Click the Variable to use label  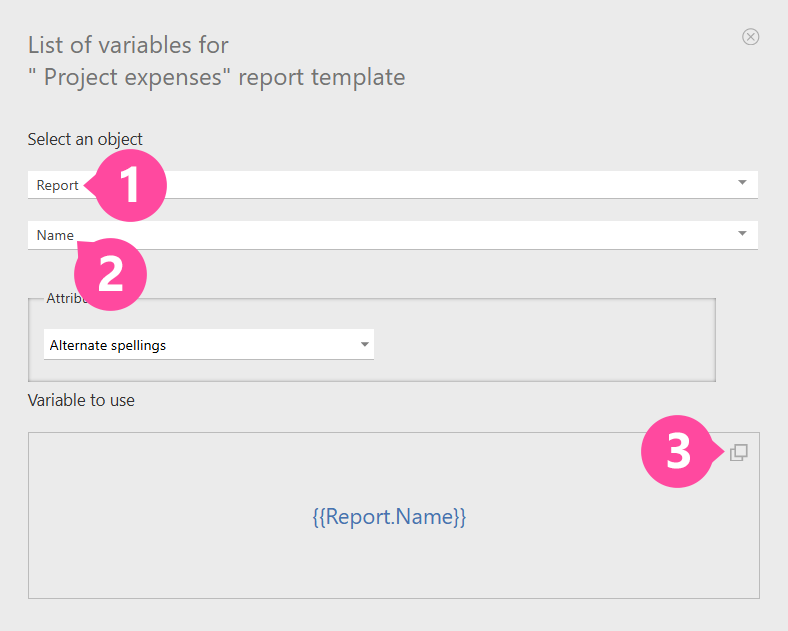[81, 400]
